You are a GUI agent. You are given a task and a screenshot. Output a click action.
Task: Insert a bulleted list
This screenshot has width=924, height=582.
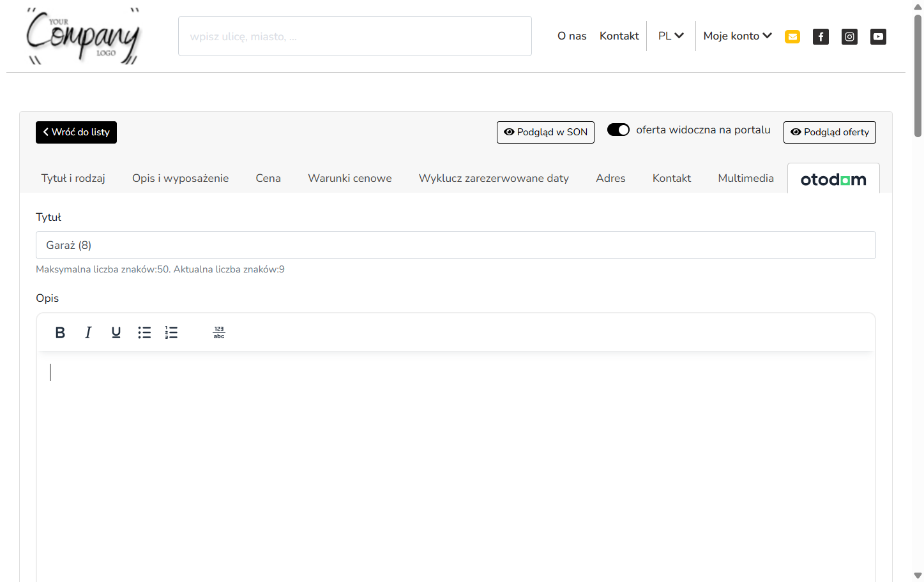tap(144, 332)
